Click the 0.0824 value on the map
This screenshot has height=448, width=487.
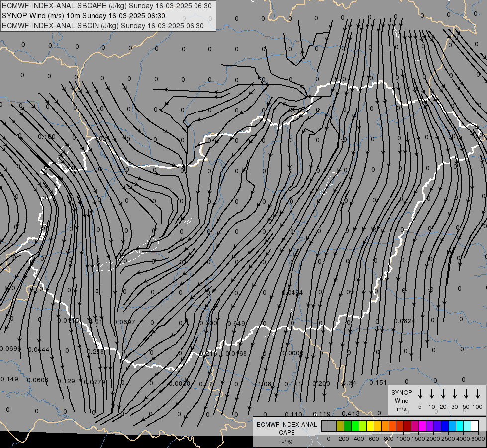click(405, 321)
